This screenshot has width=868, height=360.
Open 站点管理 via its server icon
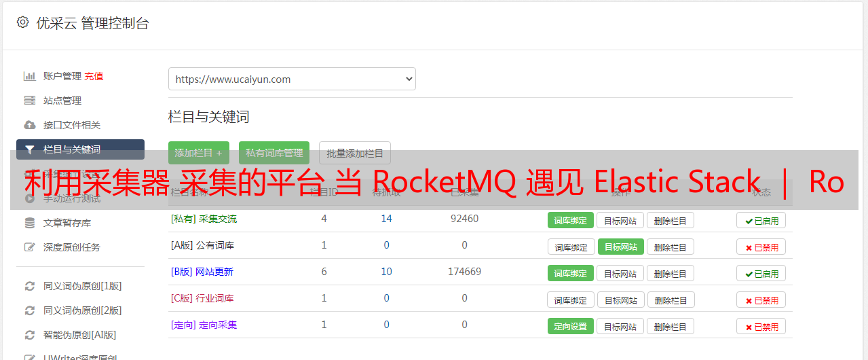click(x=29, y=101)
